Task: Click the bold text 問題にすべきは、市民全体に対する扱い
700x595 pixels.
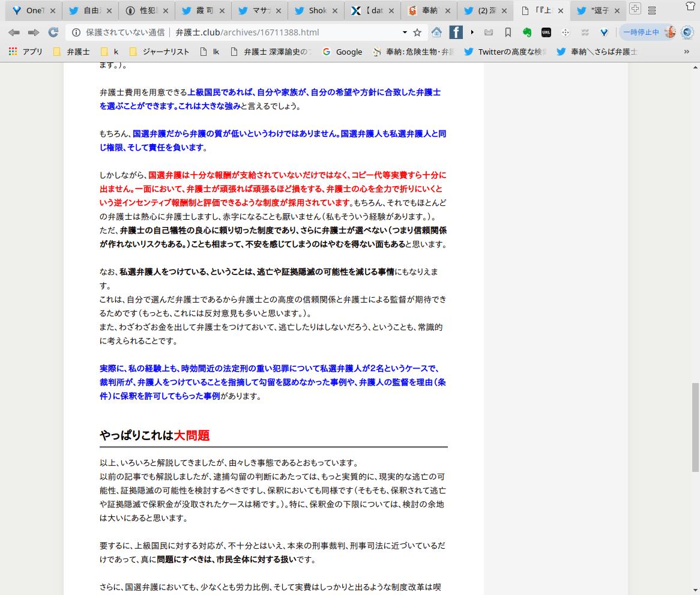Action: 226,560
